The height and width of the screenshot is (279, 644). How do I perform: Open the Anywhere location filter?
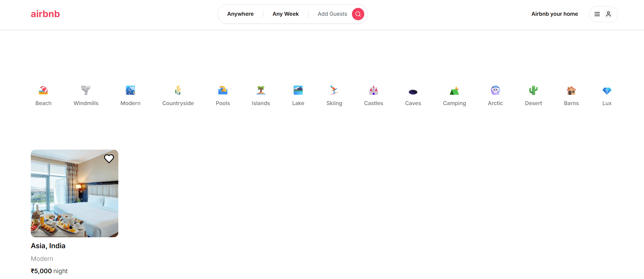point(240,14)
